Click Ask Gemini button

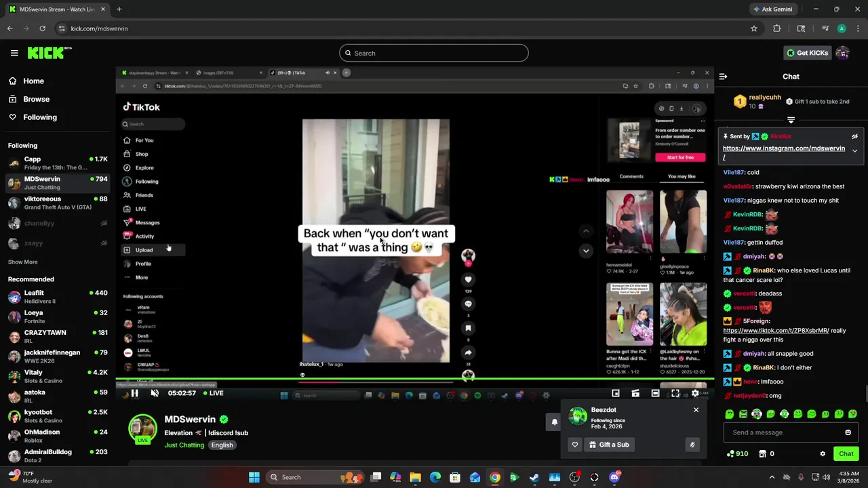(x=772, y=9)
